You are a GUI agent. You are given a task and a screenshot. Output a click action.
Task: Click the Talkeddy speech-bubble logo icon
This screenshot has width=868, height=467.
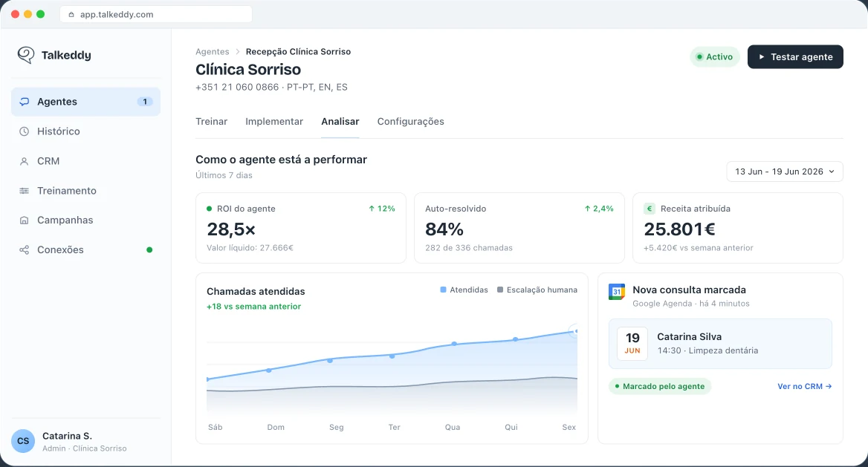tap(26, 55)
